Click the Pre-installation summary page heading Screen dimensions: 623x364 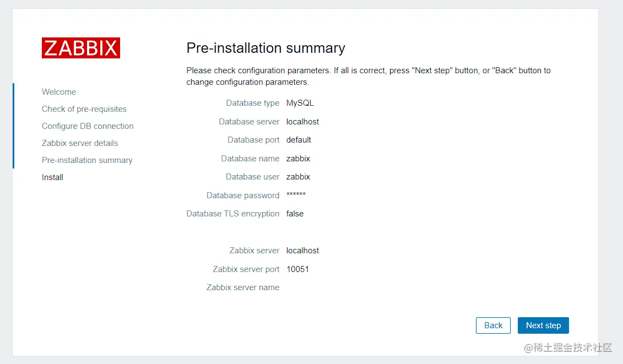tap(266, 48)
